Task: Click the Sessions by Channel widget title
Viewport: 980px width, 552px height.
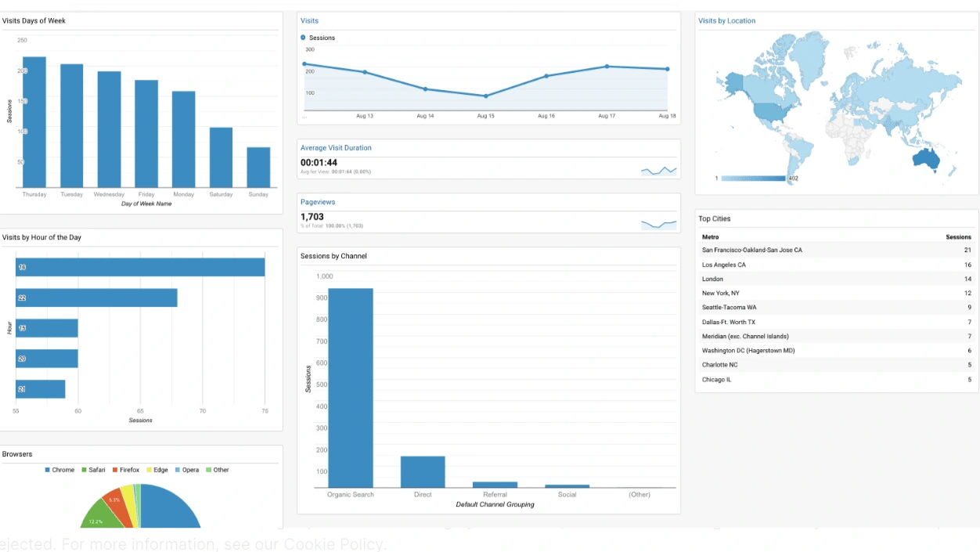Action: tap(333, 256)
